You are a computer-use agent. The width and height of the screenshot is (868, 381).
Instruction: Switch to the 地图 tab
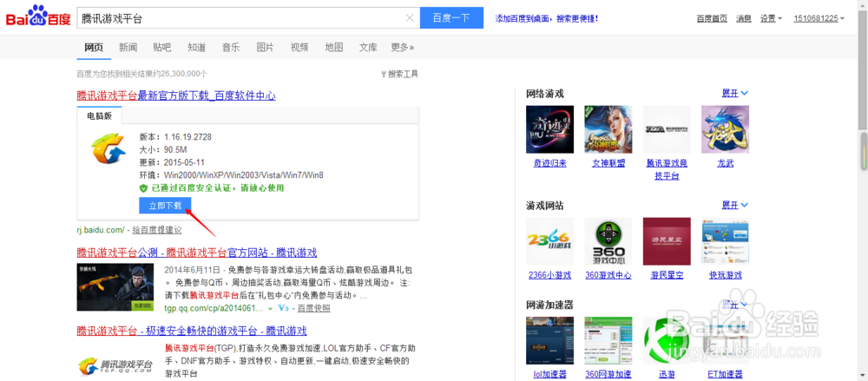pos(334,47)
